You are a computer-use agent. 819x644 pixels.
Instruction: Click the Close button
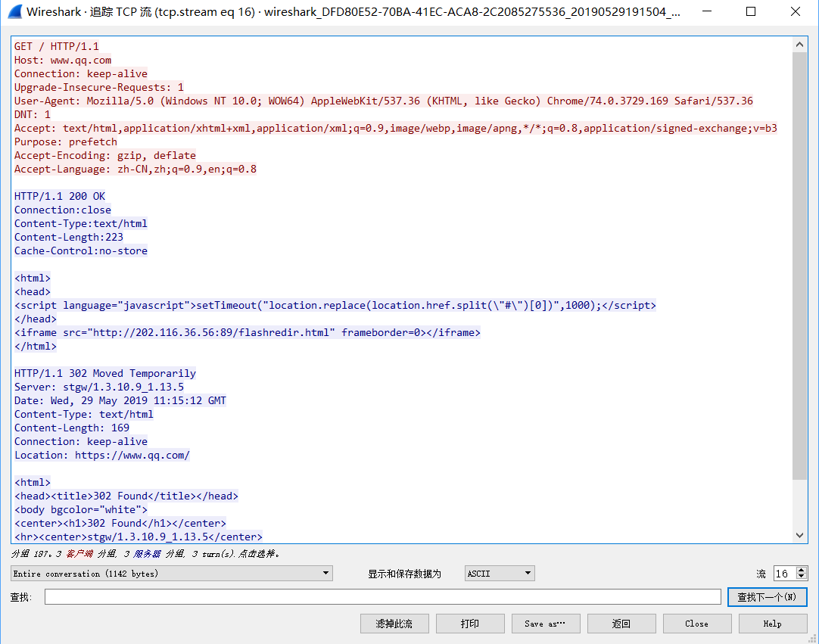pyautogui.click(x=697, y=624)
